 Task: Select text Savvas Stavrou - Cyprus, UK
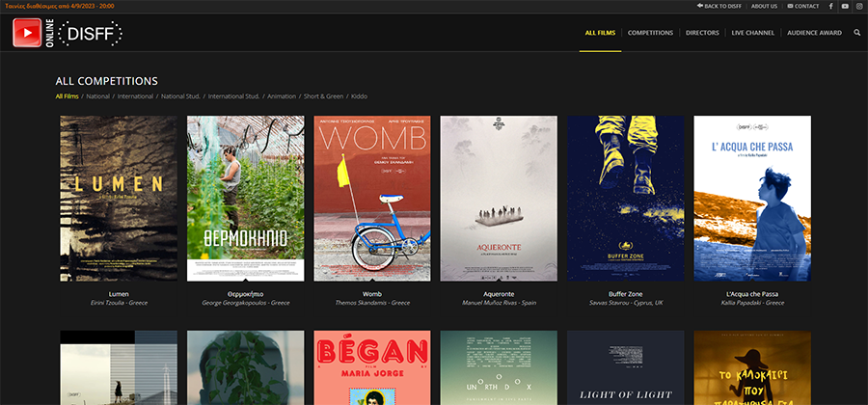626,303
